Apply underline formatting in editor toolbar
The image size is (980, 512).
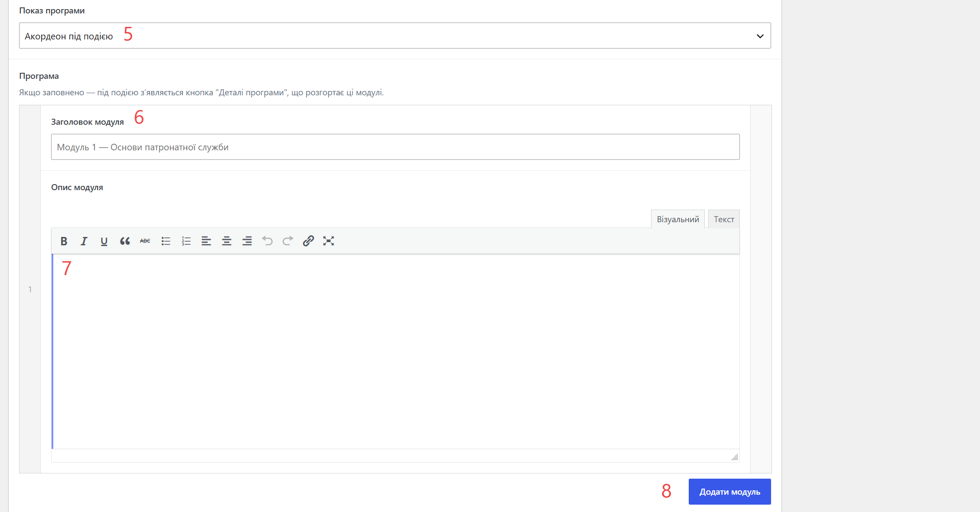click(104, 241)
